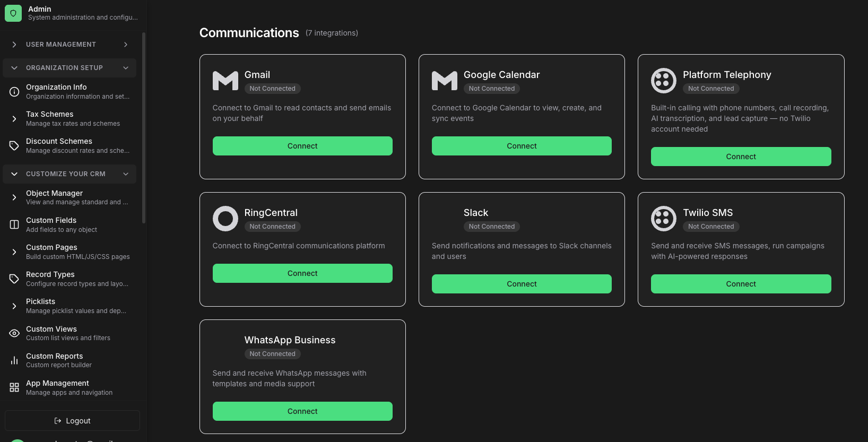The height and width of the screenshot is (442, 868).
Task: Click the App Management grid icon
Action: tap(14, 387)
